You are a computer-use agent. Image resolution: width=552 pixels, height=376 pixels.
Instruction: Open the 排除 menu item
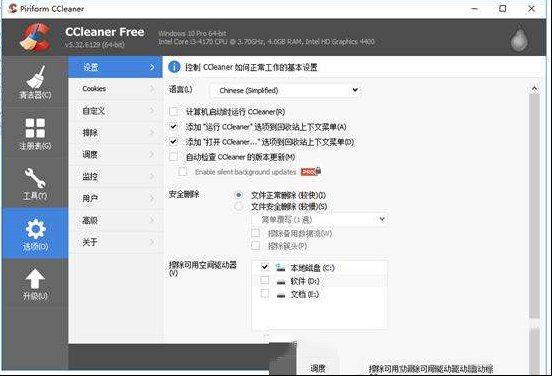click(115, 133)
